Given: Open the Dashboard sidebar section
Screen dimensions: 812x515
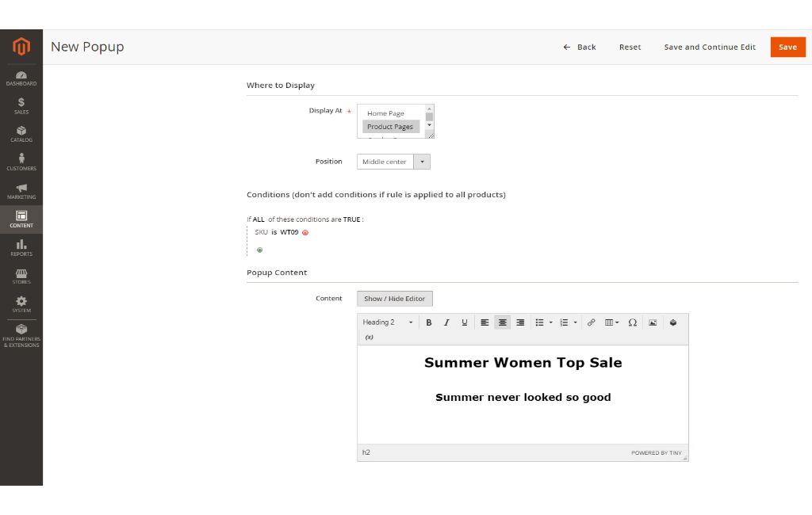Looking at the screenshot, I should point(21,78).
